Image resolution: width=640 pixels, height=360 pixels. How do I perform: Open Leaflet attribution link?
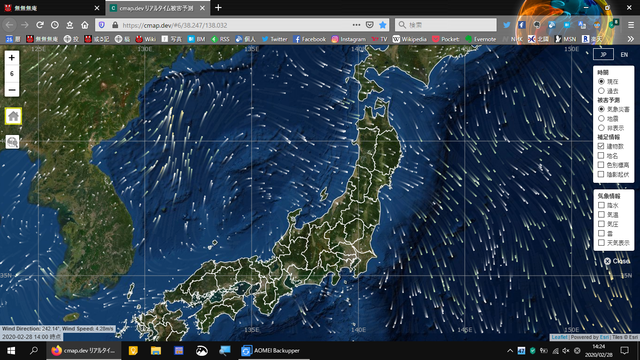[x=560, y=337]
